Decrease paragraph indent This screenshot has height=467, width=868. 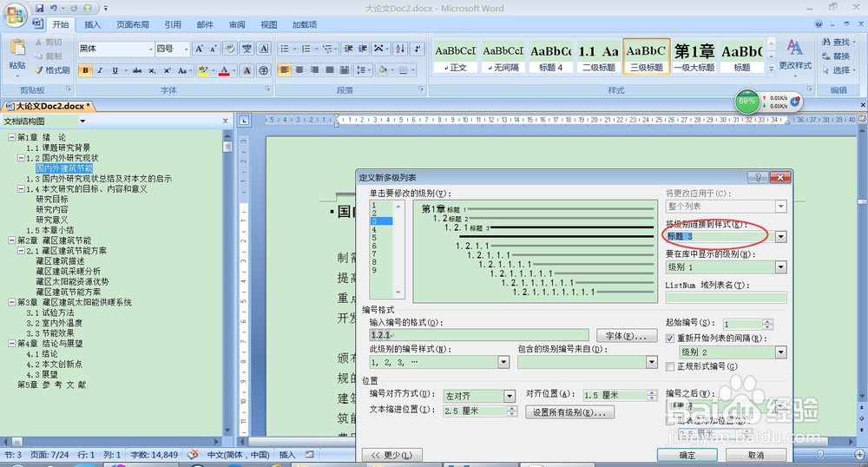pyautogui.click(x=348, y=49)
